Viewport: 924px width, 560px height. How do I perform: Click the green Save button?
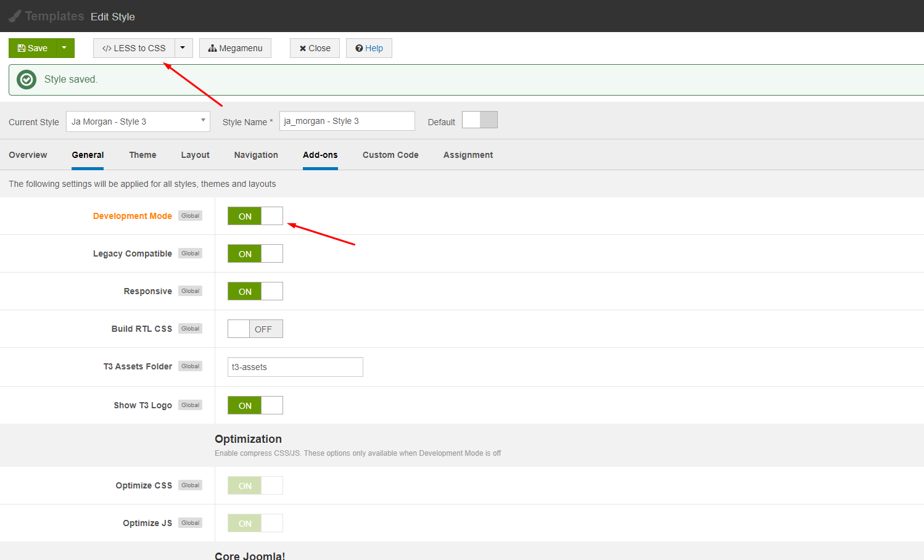[x=33, y=48]
